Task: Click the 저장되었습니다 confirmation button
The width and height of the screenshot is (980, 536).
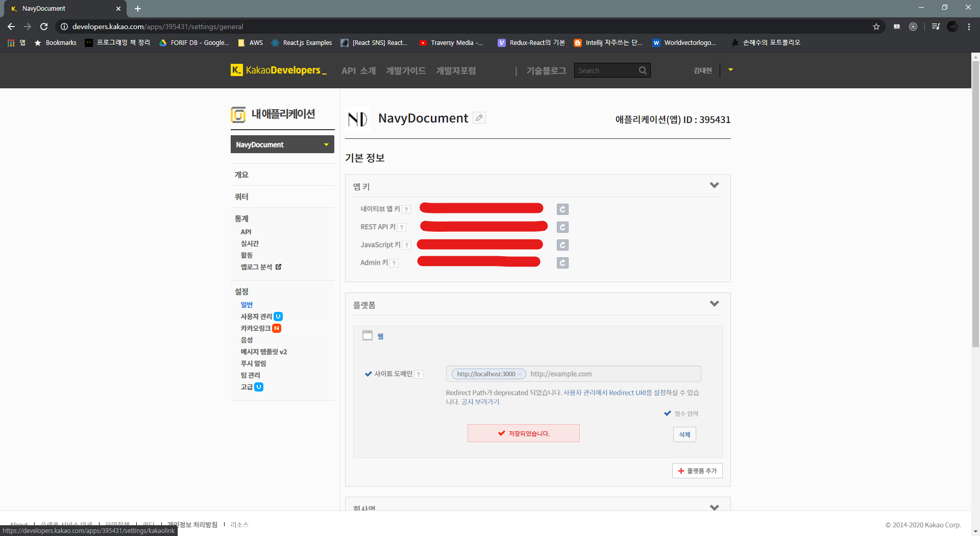Action: pyautogui.click(x=524, y=433)
